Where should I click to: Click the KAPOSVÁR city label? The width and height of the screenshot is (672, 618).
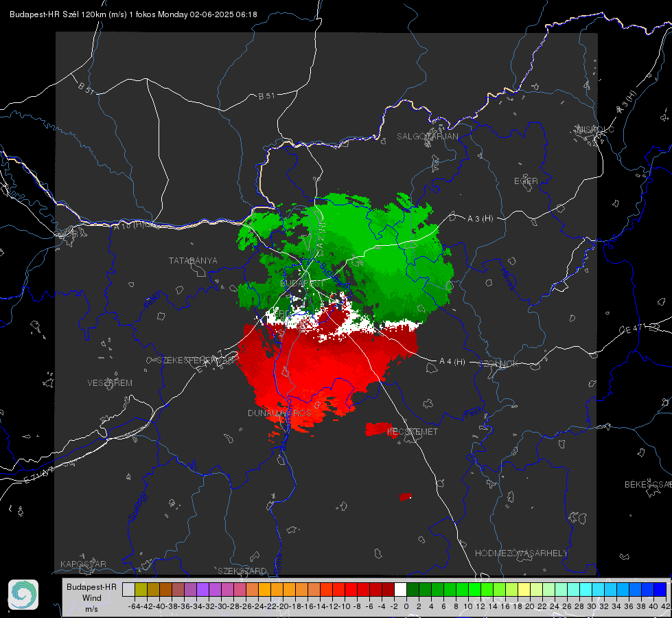click(83, 564)
